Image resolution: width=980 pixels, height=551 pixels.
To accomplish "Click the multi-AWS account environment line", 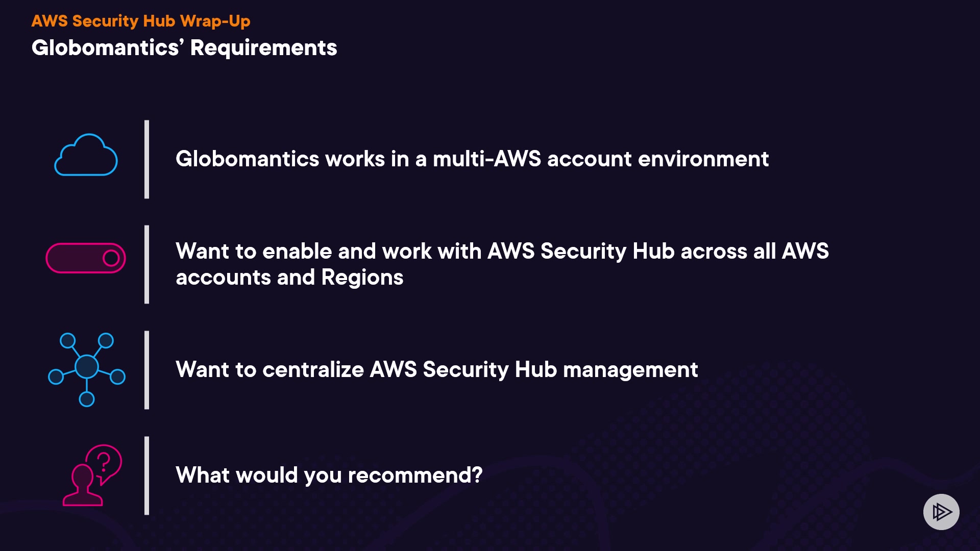I will pos(472,159).
